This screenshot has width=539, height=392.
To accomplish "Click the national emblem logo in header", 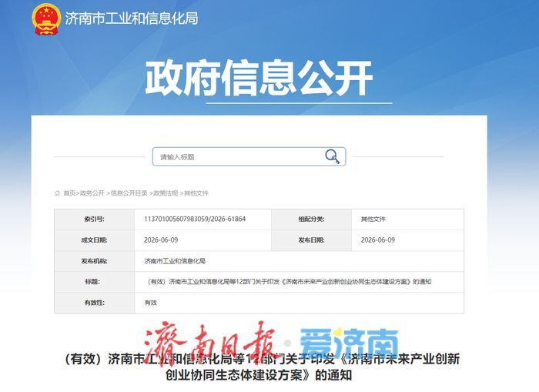I will pyautogui.click(x=46, y=19).
